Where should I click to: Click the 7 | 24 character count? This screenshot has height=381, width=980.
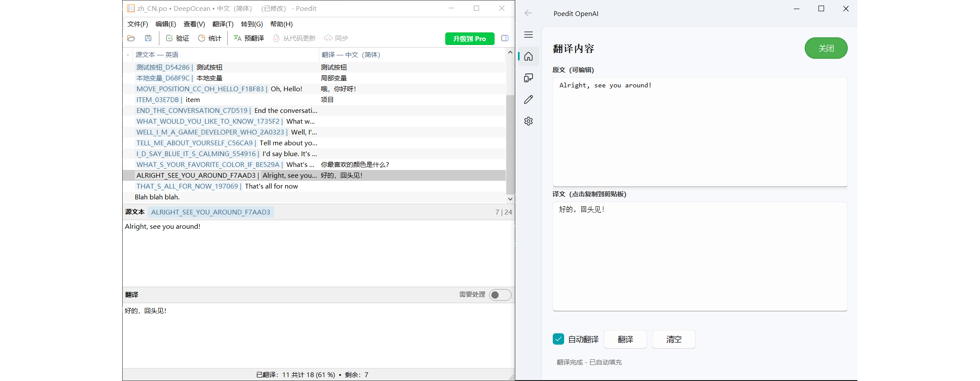click(x=504, y=212)
